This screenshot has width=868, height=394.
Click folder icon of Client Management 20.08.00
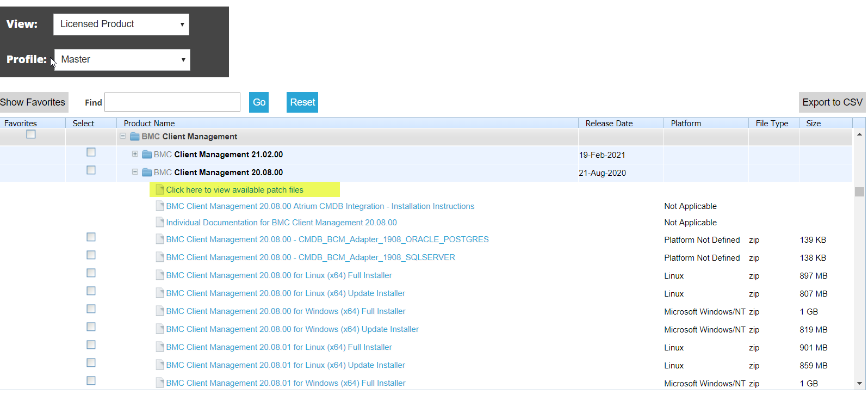(147, 173)
